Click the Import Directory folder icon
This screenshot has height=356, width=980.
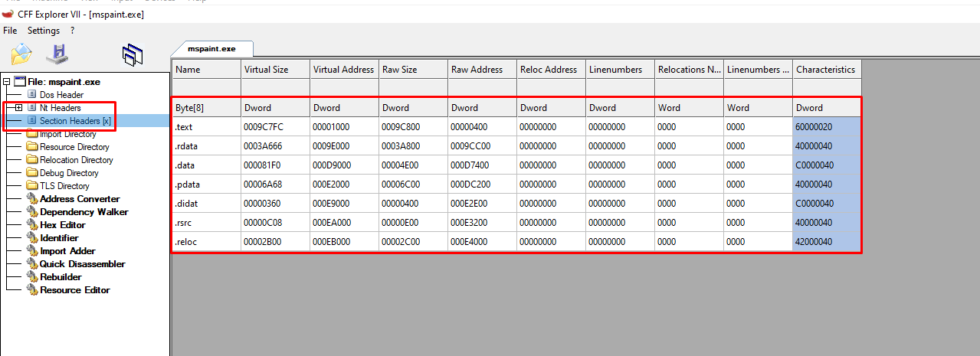pos(32,133)
